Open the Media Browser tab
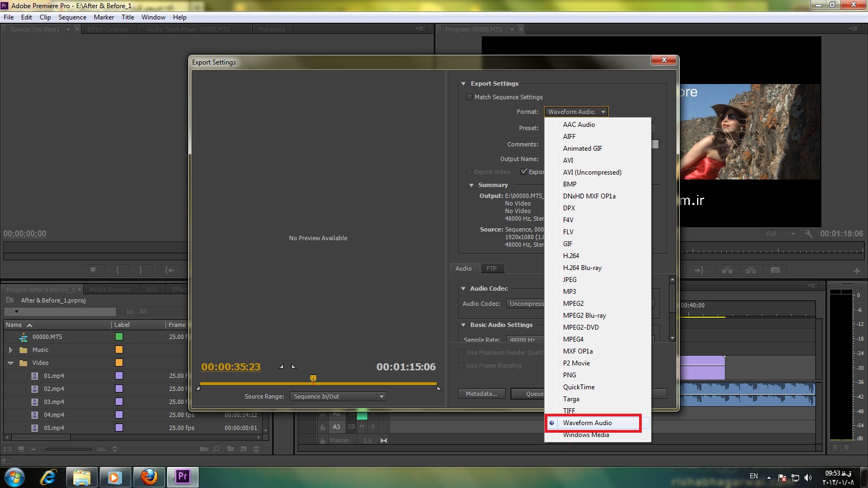The width and height of the screenshot is (868, 488). tap(110, 290)
